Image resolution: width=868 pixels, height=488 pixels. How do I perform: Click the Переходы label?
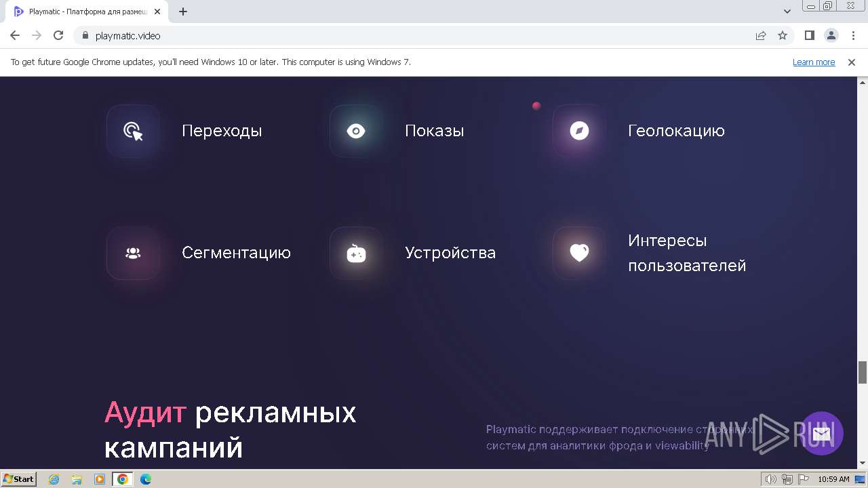click(x=222, y=131)
